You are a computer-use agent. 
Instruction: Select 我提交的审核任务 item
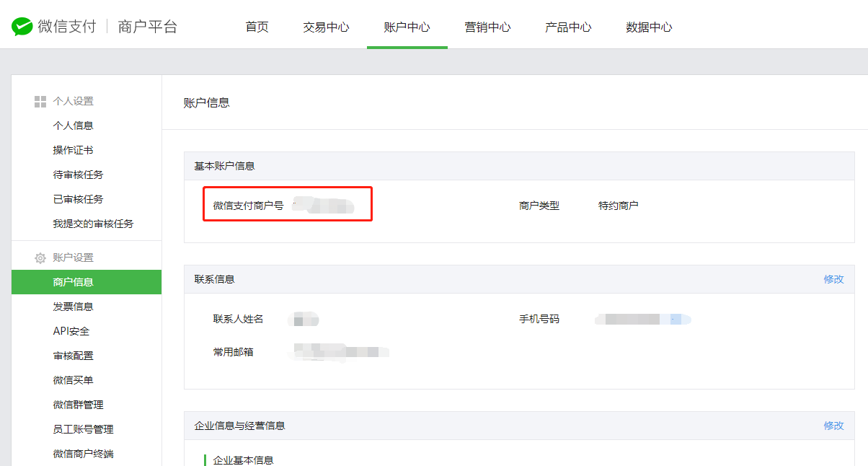pos(93,224)
